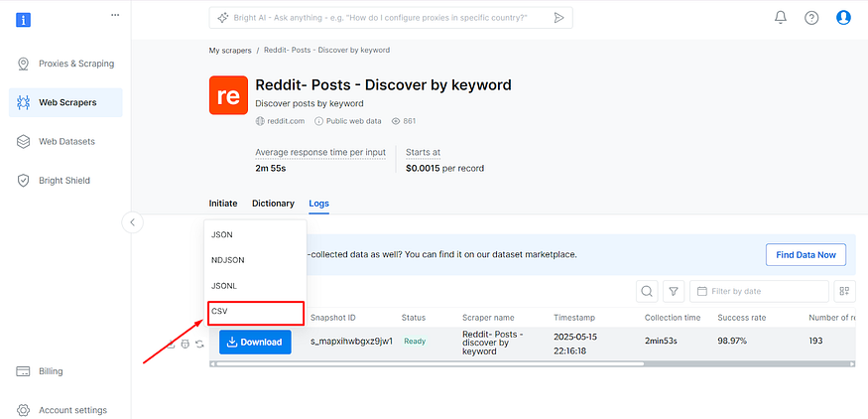Image resolution: width=868 pixels, height=419 pixels.
Task: Choose NDJSON download format
Action: pos(255,260)
